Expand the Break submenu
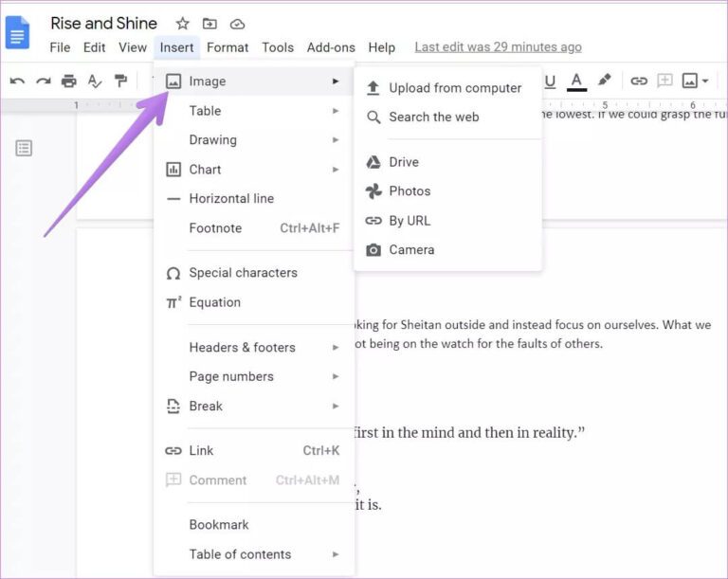Screen dimensions: 728x579 coord(253,407)
